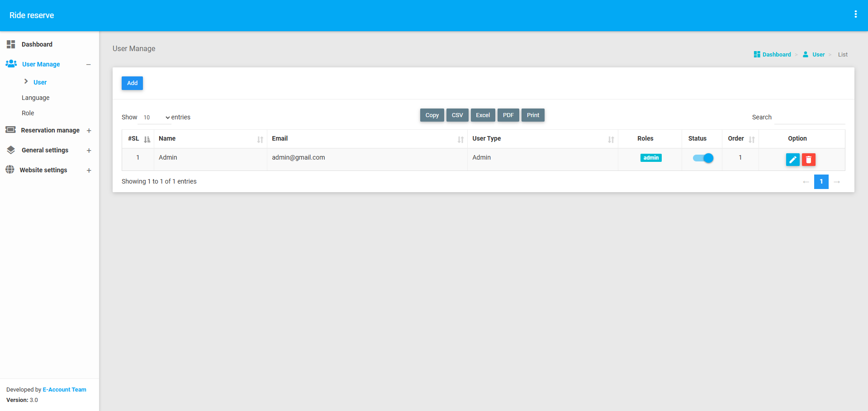Toggle the Admin user status switch

tap(703, 158)
